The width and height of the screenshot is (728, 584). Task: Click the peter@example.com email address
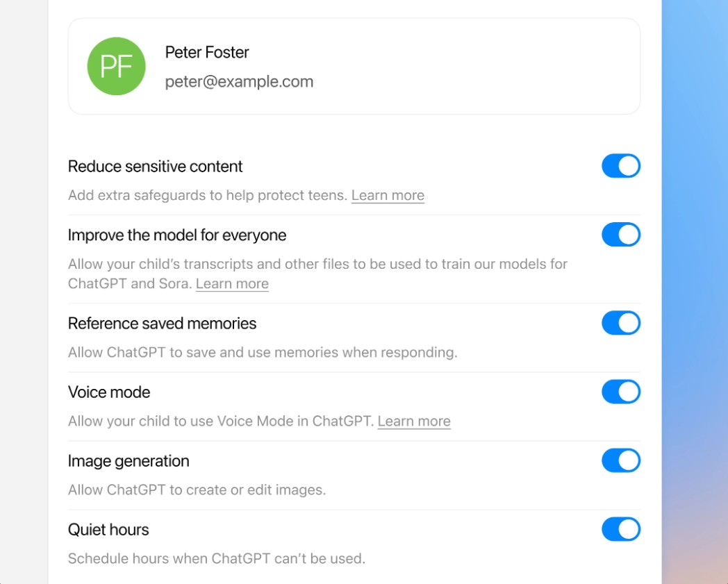(239, 82)
